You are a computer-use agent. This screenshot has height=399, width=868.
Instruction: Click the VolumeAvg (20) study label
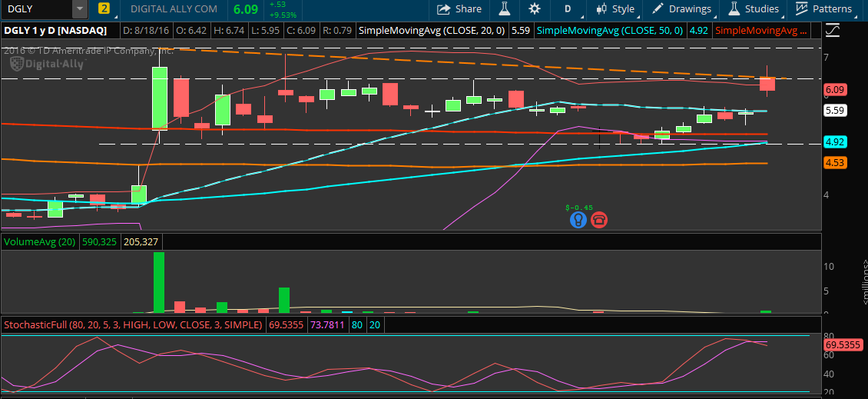coord(38,242)
